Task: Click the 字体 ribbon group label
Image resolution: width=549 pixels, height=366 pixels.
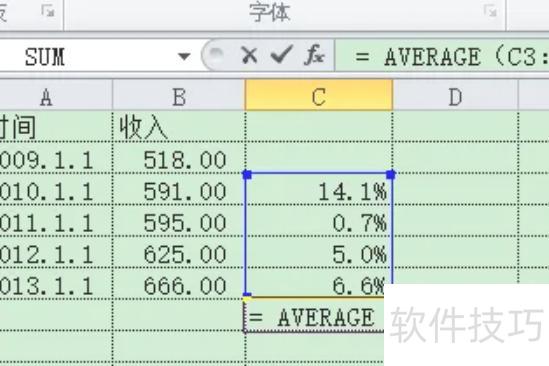Action: 270,12
